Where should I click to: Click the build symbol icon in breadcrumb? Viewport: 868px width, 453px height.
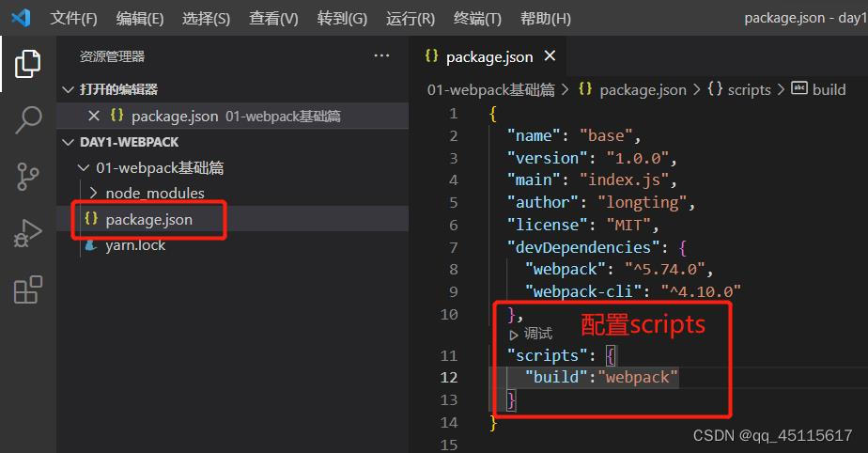coord(798,88)
